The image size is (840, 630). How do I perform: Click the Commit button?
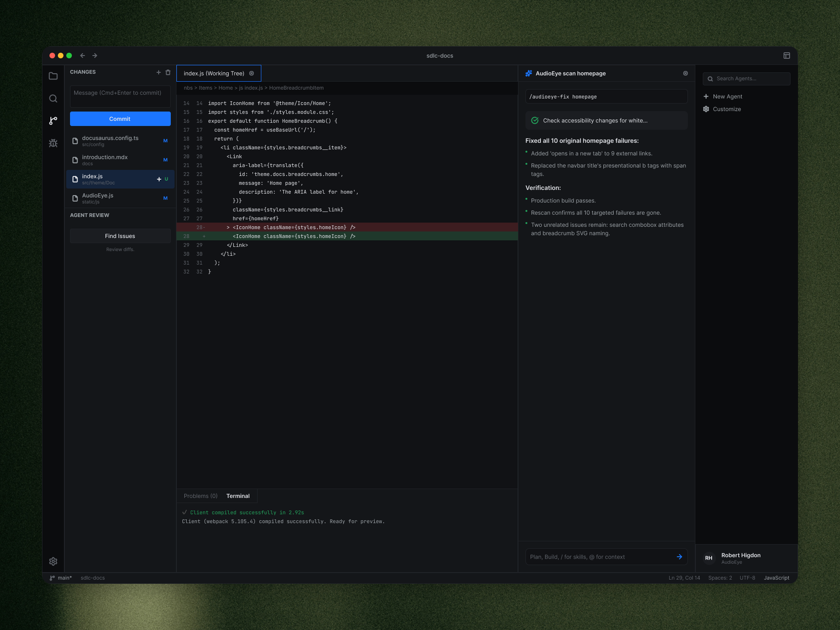[120, 119]
